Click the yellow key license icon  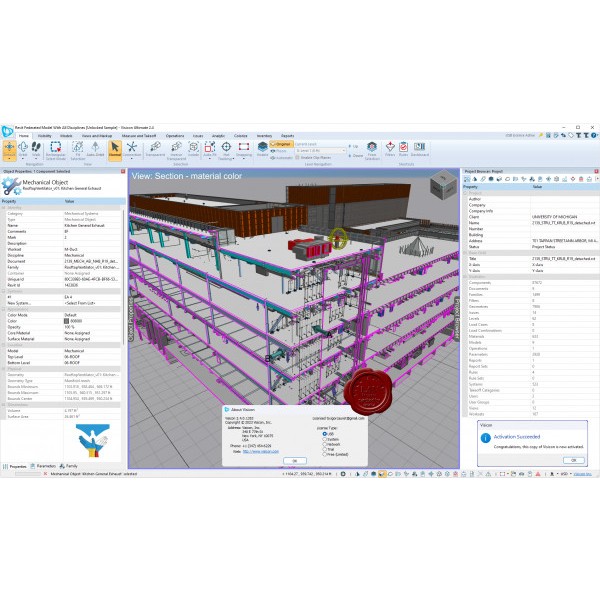541,135
